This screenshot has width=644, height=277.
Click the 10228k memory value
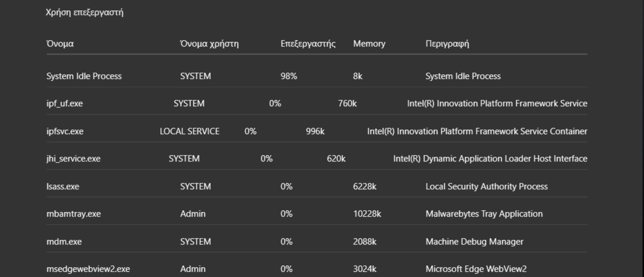(x=367, y=214)
